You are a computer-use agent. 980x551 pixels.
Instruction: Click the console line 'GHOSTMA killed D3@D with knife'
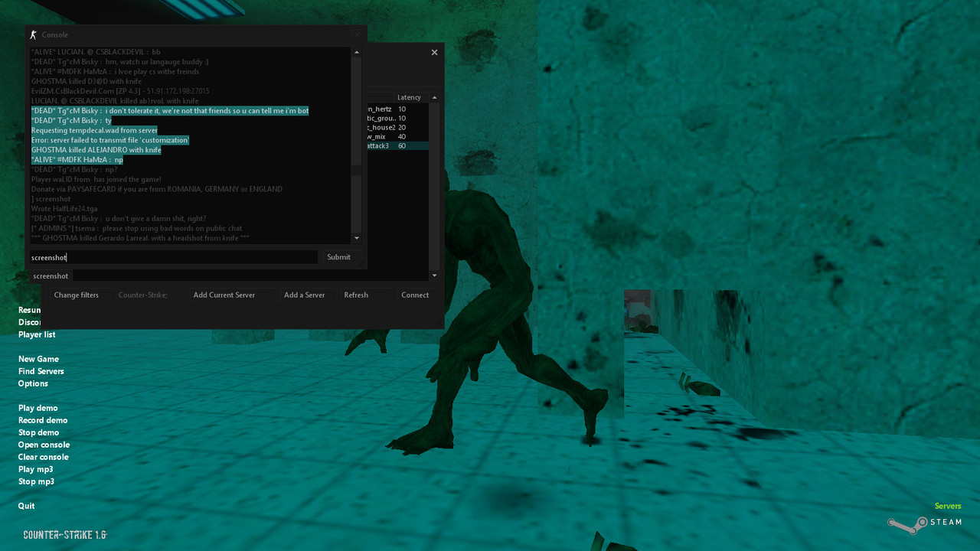pyautogui.click(x=87, y=81)
